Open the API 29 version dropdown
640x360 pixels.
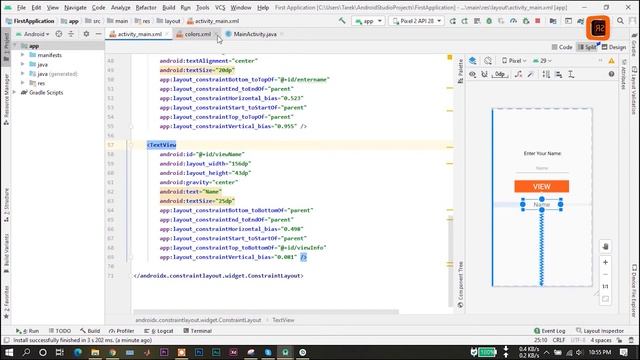point(542,61)
